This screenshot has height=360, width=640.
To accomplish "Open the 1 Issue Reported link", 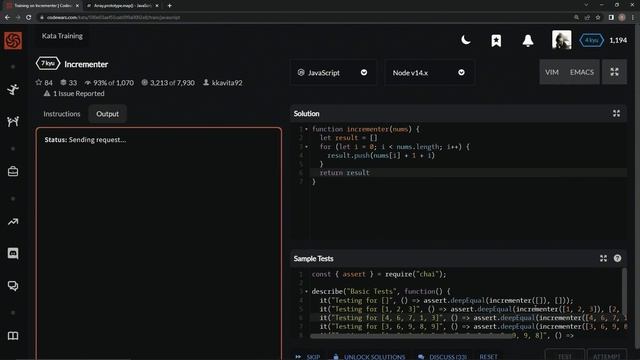I will point(74,93).
